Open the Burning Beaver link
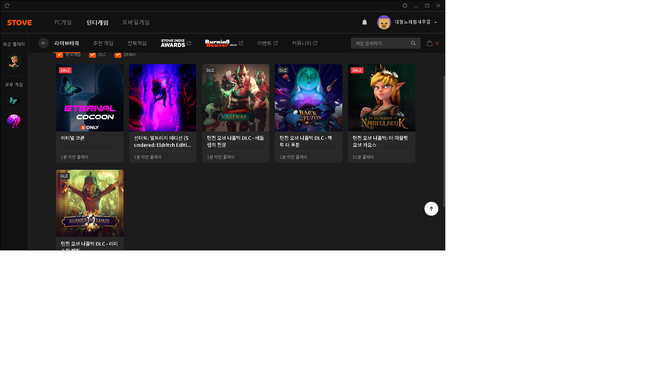Viewport: 668px width, 375px height. pyautogui.click(x=224, y=43)
